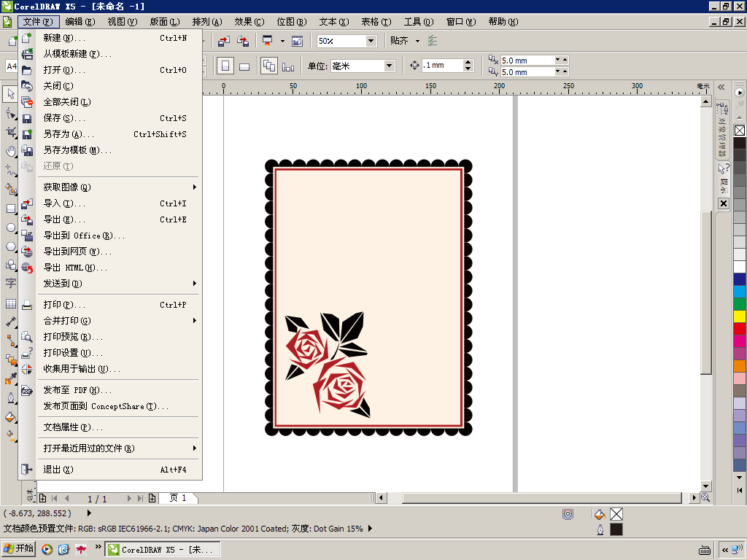Open Internet Explorer quick launch icon
Image resolution: width=747 pixels, height=560 pixels.
coord(64,549)
